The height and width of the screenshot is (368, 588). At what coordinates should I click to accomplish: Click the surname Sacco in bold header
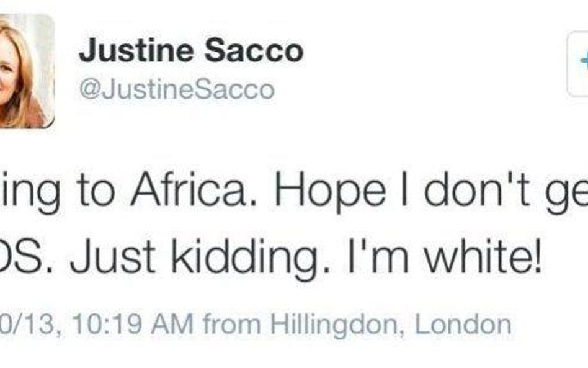tap(254, 50)
